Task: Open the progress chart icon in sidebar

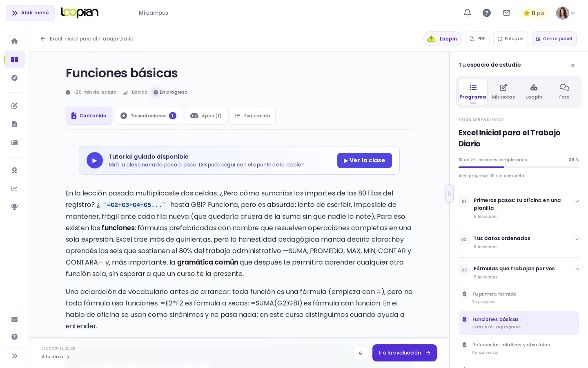Action: (x=14, y=188)
